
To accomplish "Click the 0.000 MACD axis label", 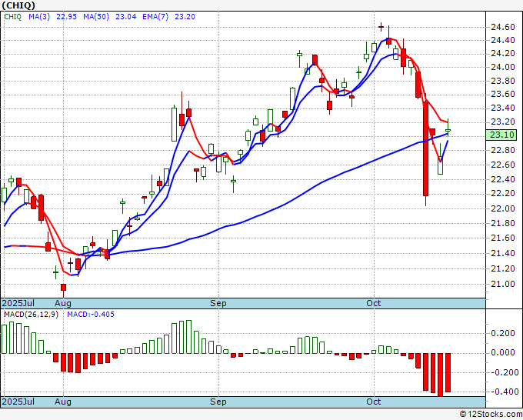I will [503, 352].
